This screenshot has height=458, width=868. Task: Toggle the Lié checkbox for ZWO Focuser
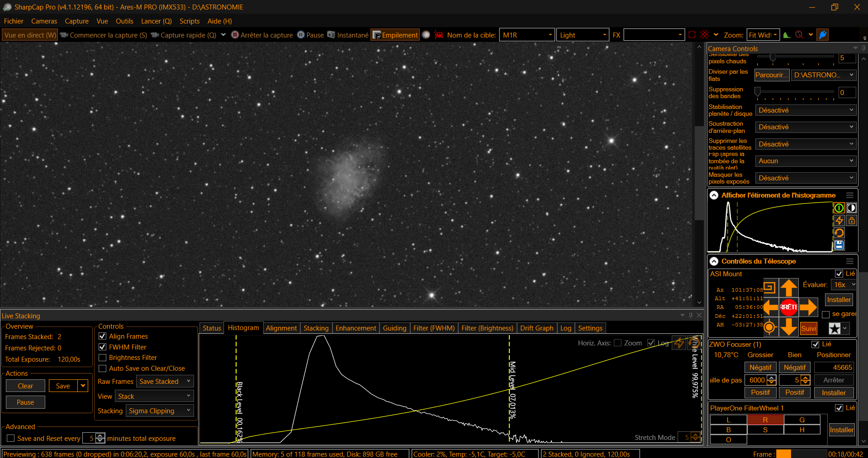816,344
